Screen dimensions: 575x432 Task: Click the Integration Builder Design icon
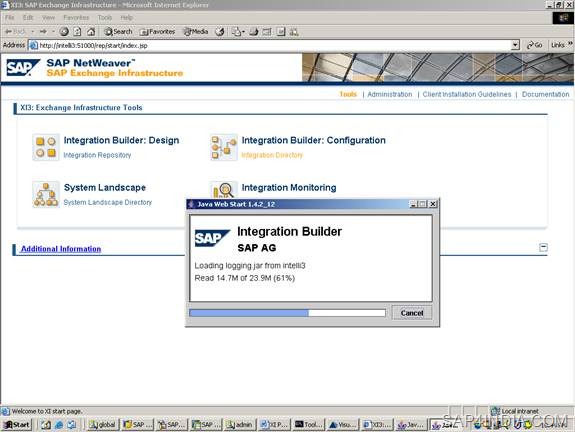[x=45, y=147]
